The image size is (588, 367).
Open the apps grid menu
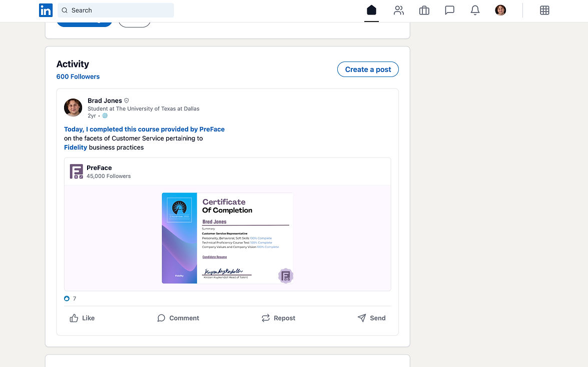pos(544,10)
